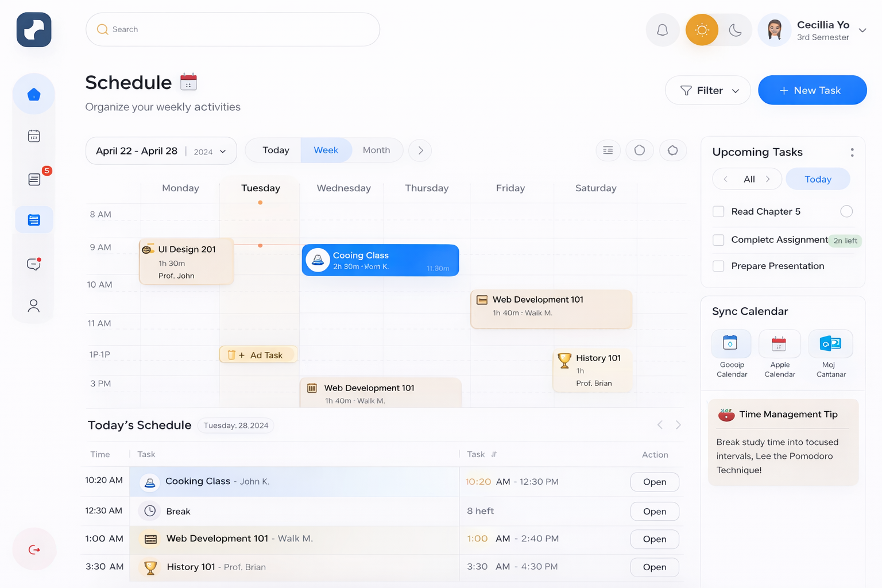This screenshot has width=882, height=588.
Task: Tick the Prepare Presentation checkbox
Action: point(718,266)
